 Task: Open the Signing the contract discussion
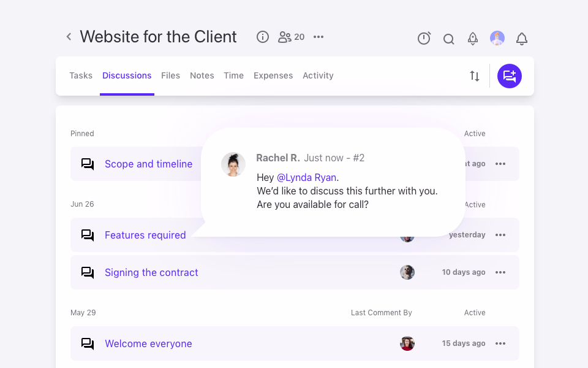click(151, 272)
